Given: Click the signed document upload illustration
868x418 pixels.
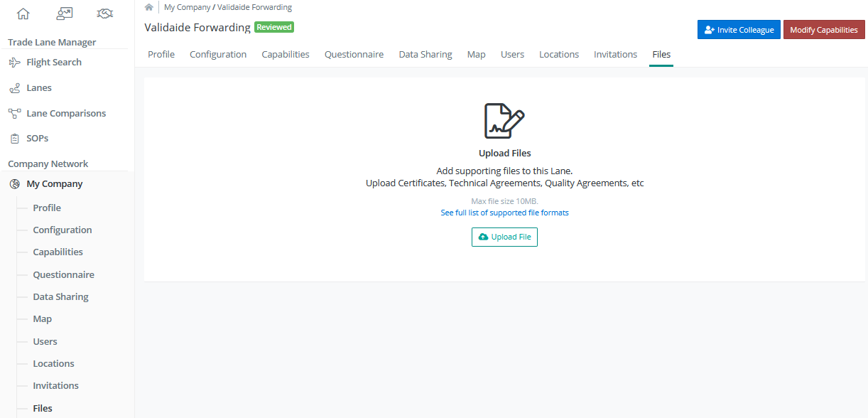Looking at the screenshot, I should (504, 121).
